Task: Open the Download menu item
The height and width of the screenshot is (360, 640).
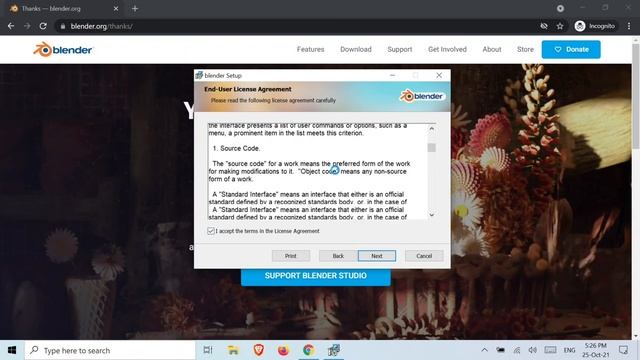Action: [356, 49]
